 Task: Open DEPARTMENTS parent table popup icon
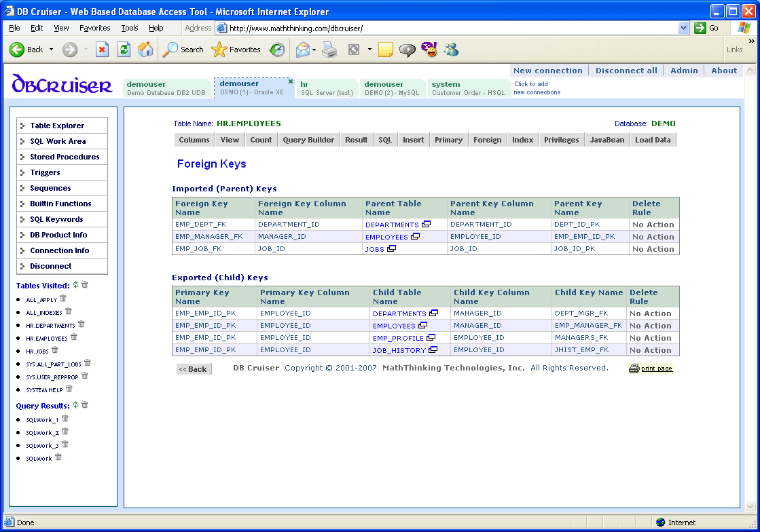426,225
